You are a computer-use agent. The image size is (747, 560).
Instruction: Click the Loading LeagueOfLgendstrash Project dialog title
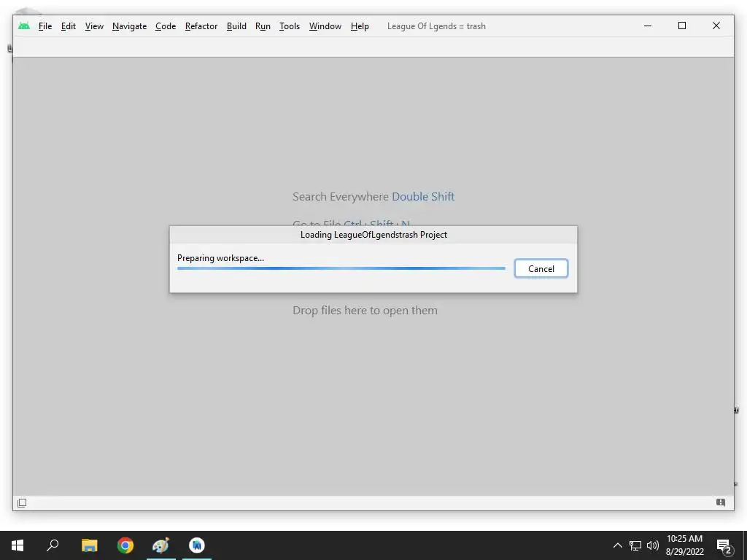[373, 235]
